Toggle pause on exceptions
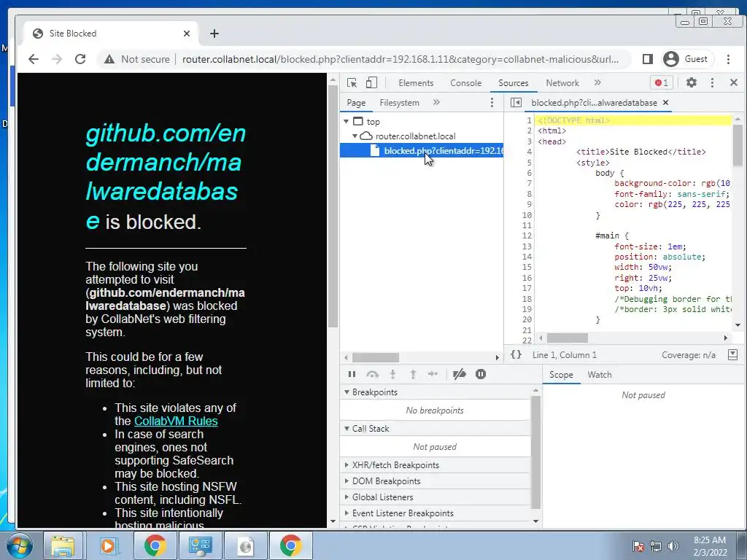Screen dimensions: 747x560 [x=481, y=374]
